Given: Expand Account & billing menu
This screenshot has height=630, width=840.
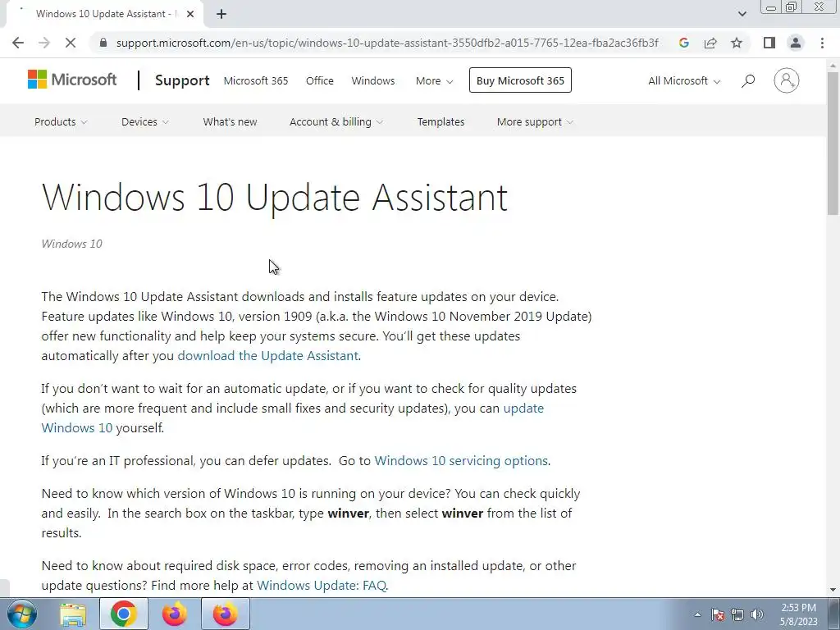Looking at the screenshot, I should pos(336,121).
